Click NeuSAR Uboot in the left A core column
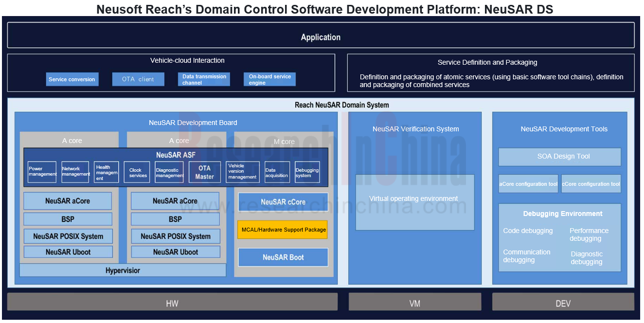The image size is (644, 323). tap(68, 252)
